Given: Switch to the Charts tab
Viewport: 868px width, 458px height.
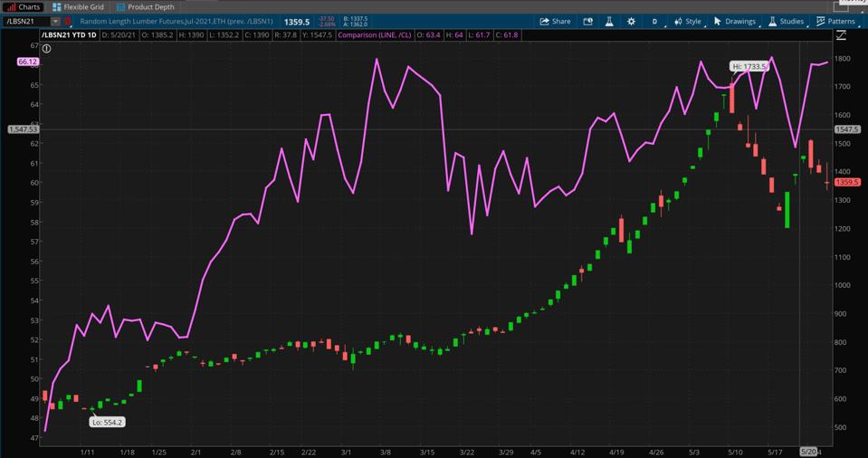Looking at the screenshot, I should (x=23, y=6).
